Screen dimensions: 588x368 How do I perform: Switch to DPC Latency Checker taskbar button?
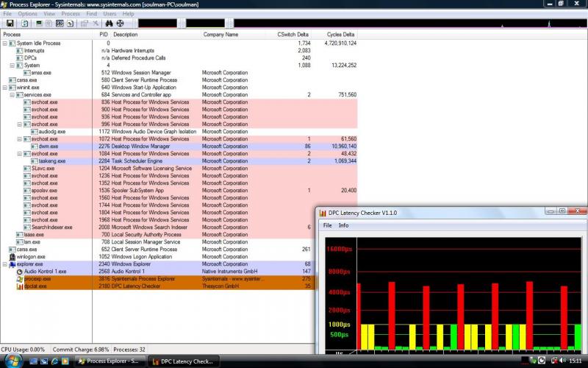tap(182, 361)
